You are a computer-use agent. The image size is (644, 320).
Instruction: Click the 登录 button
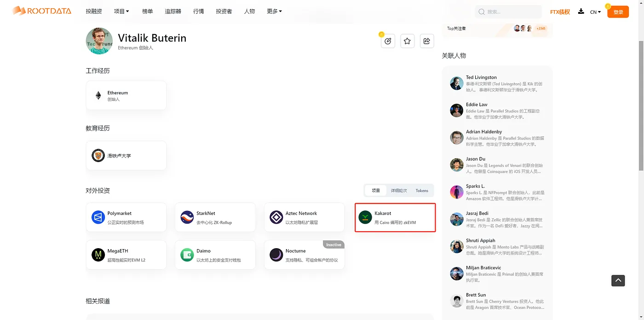pyautogui.click(x=618, y=12)
